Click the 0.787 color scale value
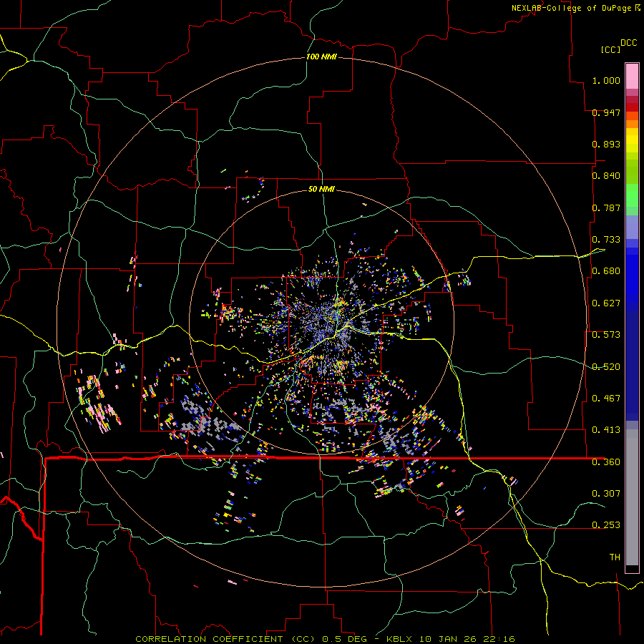The height and width of the screenshot is (644, 644). pos(606,208)
